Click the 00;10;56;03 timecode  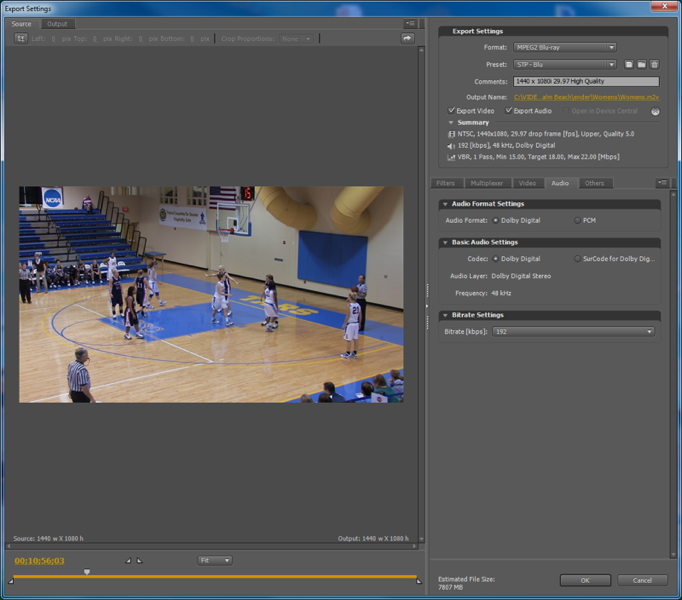click(x=39, y=561)
